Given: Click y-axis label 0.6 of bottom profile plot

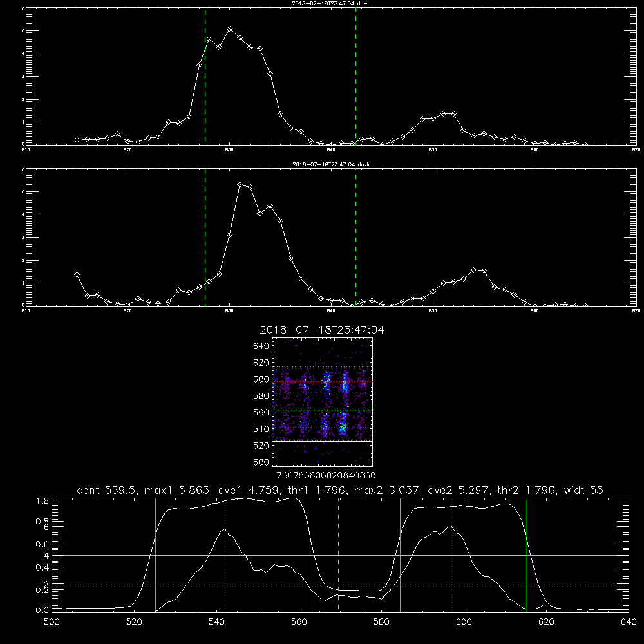Looking at the screenshot, I should click(x=43, y=544).
